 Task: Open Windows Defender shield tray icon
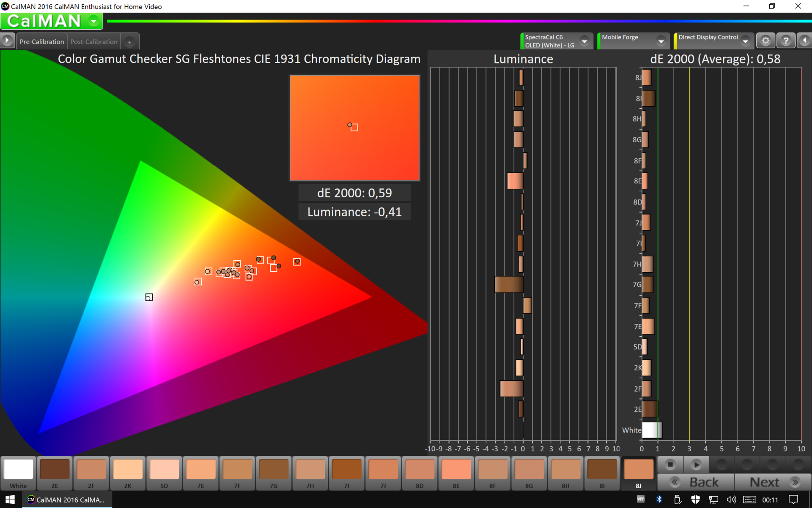(x=695, y=500)
